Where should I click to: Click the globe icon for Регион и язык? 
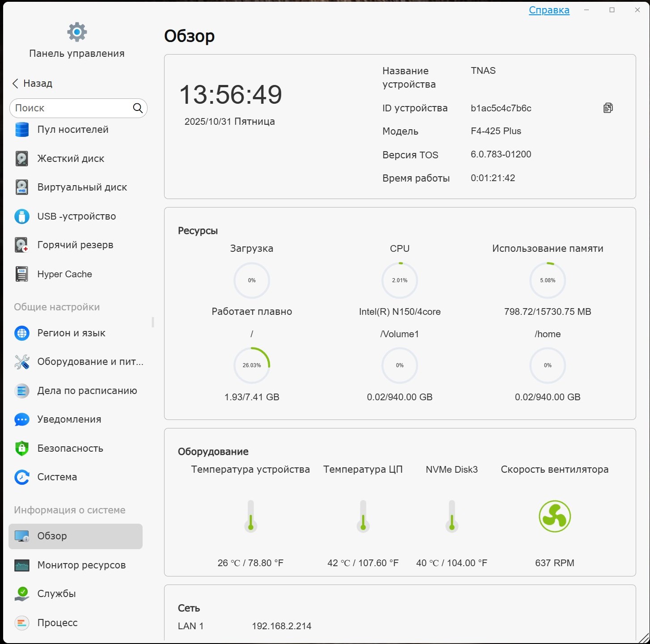tap(22, 333)
